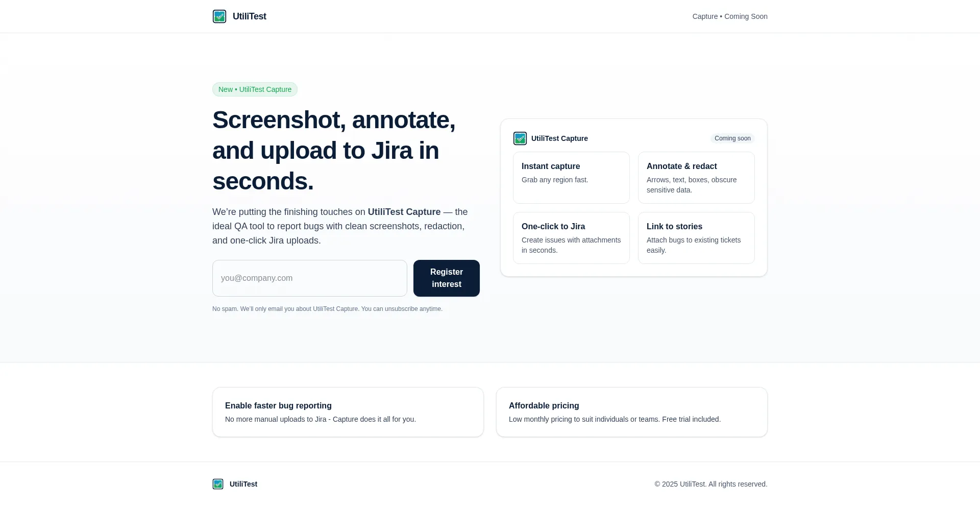980x507 pixels.
Task: Open the One-click to Jira card
Action: tap(571, 238)
